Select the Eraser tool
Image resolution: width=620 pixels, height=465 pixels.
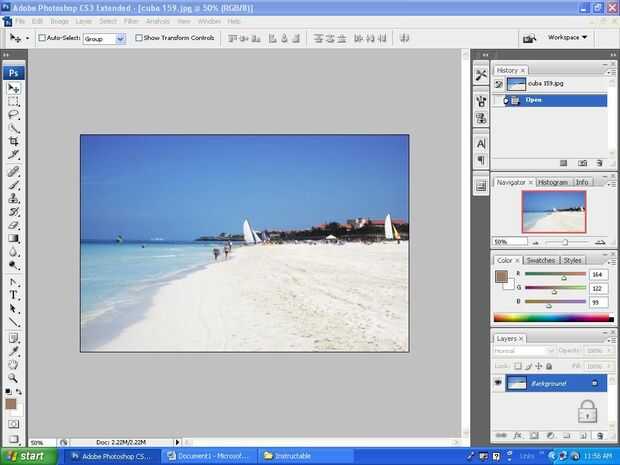tap(13, 225)
